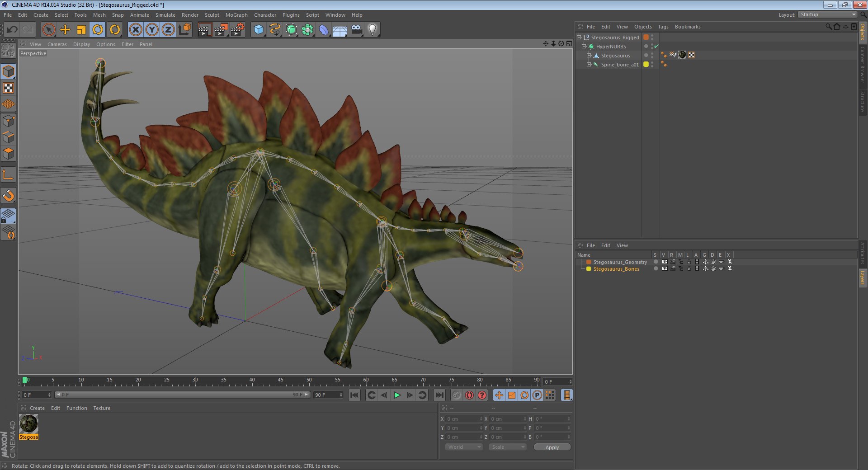This screenshot has width=868, height=470.
Task: Enable the Axis tool icon
Action: pos(8,174)
